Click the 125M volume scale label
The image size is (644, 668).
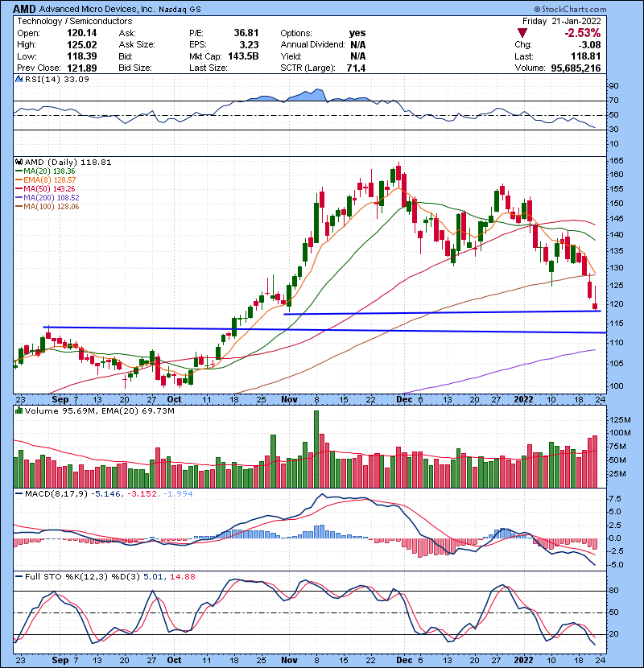pyautogui.click(x=620, y=419)
